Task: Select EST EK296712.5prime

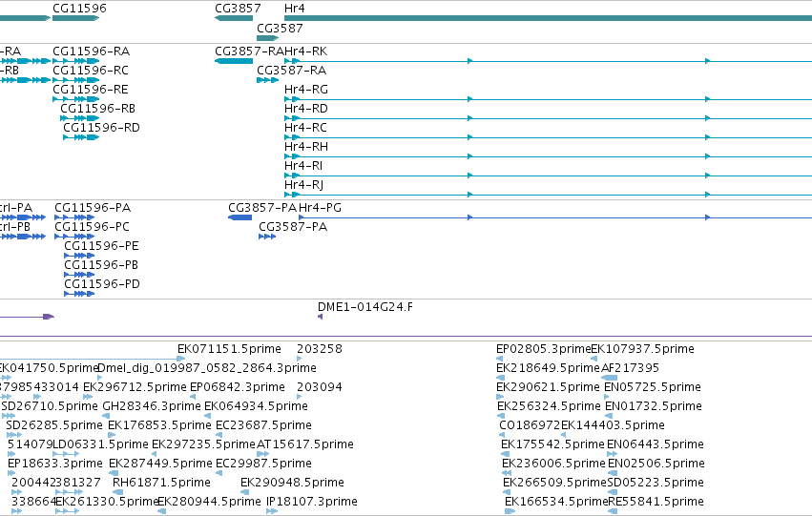Action: click(x=135, y=387)
